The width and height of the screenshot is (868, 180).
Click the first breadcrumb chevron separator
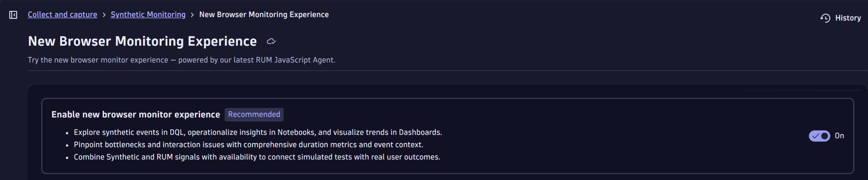(104, 15)
